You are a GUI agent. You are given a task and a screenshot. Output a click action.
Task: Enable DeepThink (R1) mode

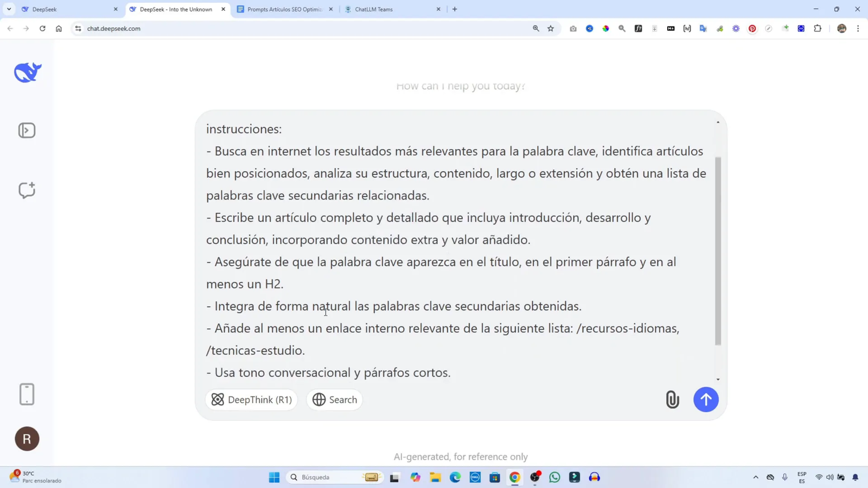pyautogui.click(x=251, y=400)
